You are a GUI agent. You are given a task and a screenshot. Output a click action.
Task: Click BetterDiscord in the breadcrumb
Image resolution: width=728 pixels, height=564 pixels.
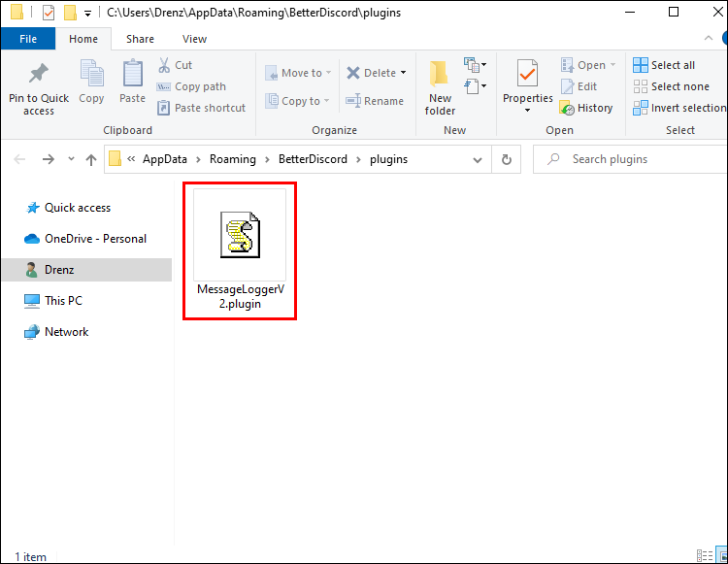313,159
